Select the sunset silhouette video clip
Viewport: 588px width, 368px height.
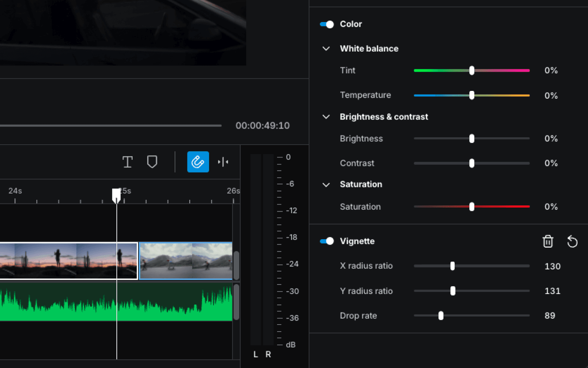[69, 261]
